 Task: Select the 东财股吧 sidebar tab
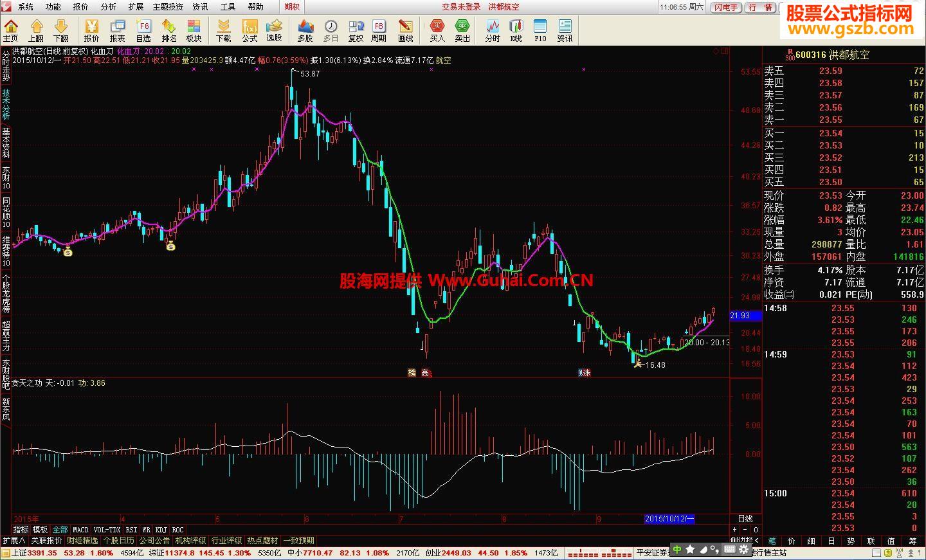click(x=6, y=374)
